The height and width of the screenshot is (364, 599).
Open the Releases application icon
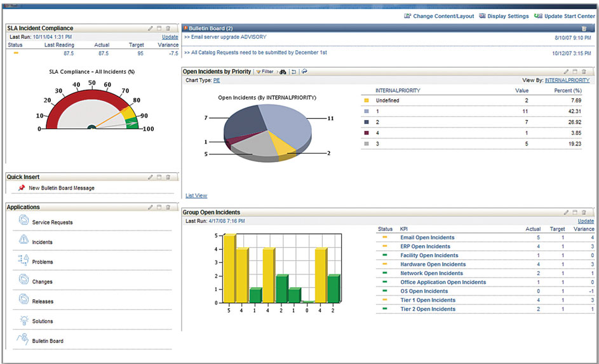coord(24,299)
